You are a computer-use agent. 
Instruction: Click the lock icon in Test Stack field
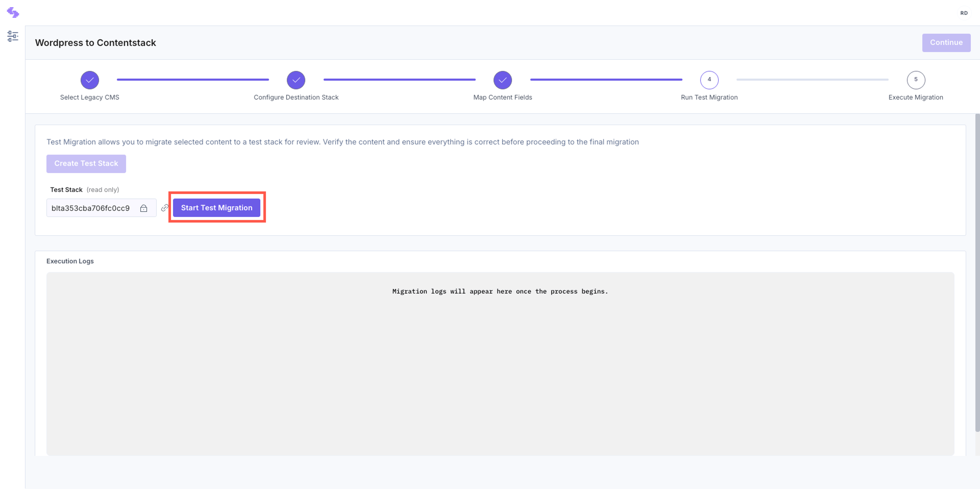pyautogui.click(x=143, y=208)
